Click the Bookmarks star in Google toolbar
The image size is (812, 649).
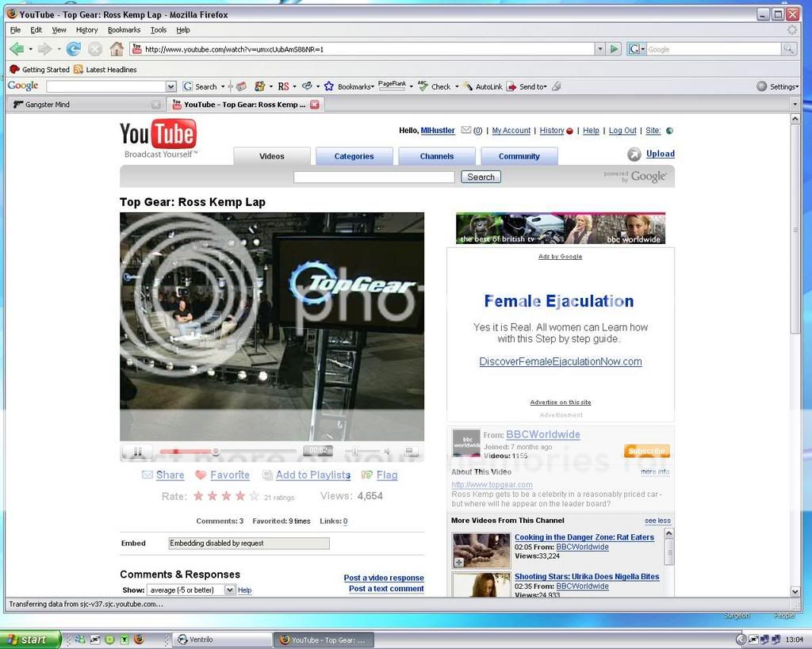click(x=329, y=86)
